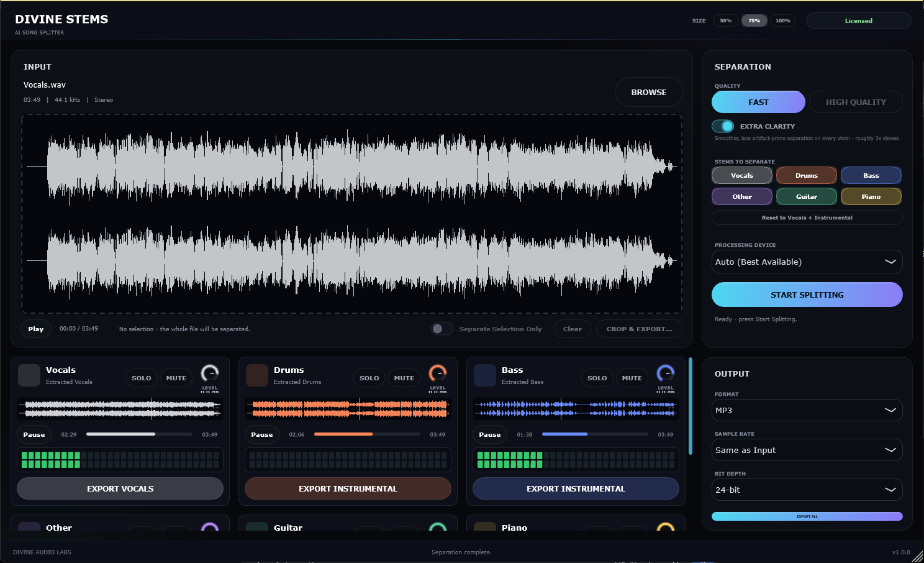Click the Browse button
The image size is (924, 563).
(649, 92)
